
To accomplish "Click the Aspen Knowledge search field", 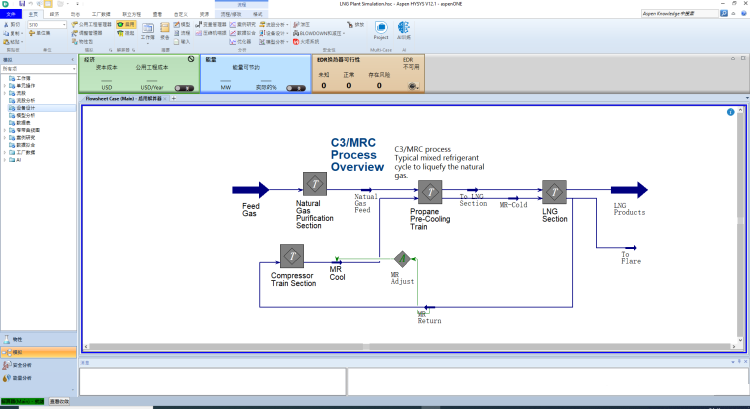I will click(x=679, y=13).
